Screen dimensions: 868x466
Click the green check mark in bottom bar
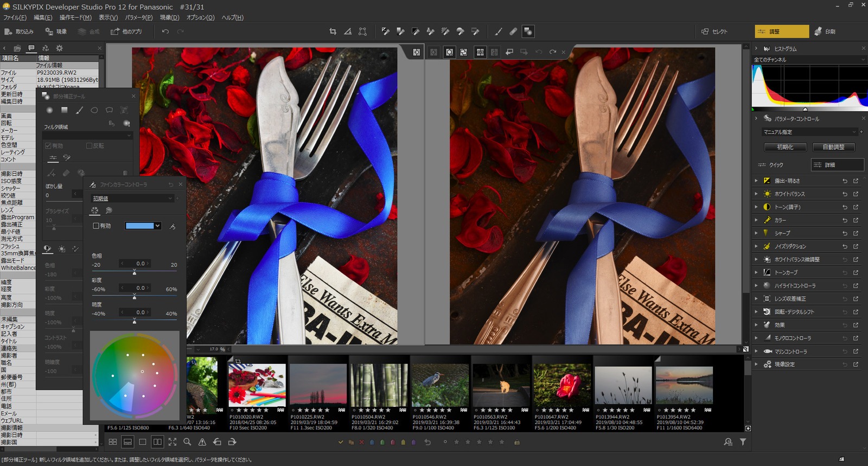click(x=341, y=442)
